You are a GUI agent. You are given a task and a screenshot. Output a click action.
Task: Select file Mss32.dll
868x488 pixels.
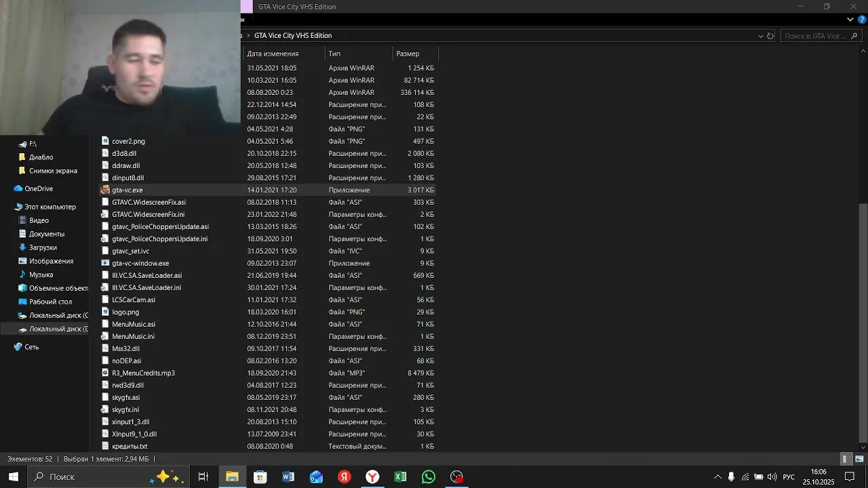[126, 348]
